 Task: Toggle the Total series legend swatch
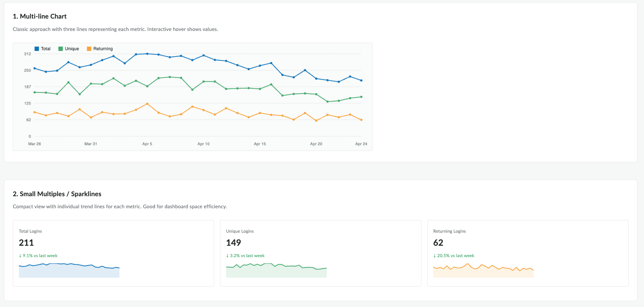tap(37, 49)
